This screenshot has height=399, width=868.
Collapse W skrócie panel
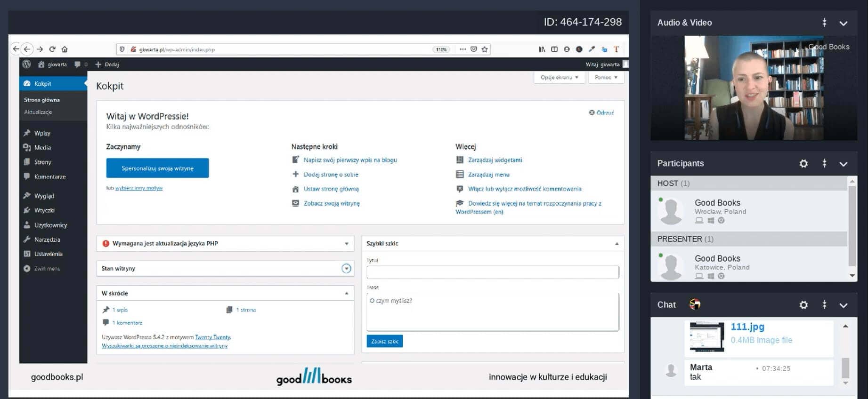pyautogui.click(x=346, y=293)
